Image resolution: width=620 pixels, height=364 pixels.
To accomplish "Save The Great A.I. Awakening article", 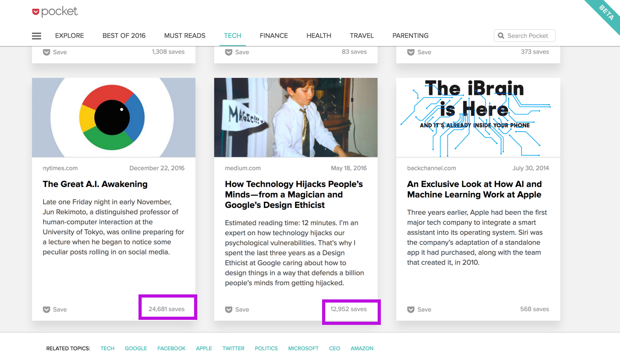I will click(x=55, y=309).
